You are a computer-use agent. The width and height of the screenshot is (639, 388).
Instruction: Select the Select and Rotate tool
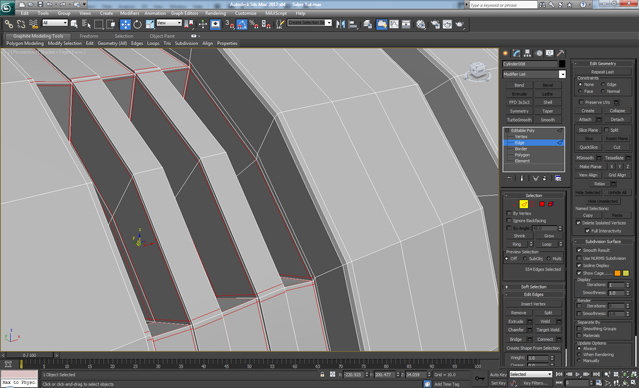point(138,24)
